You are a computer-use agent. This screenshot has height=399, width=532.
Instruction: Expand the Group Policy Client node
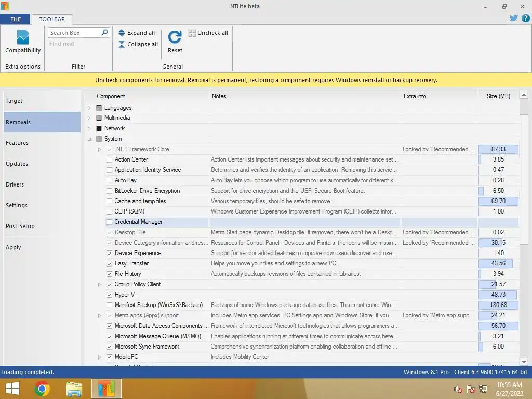point(99,284)
